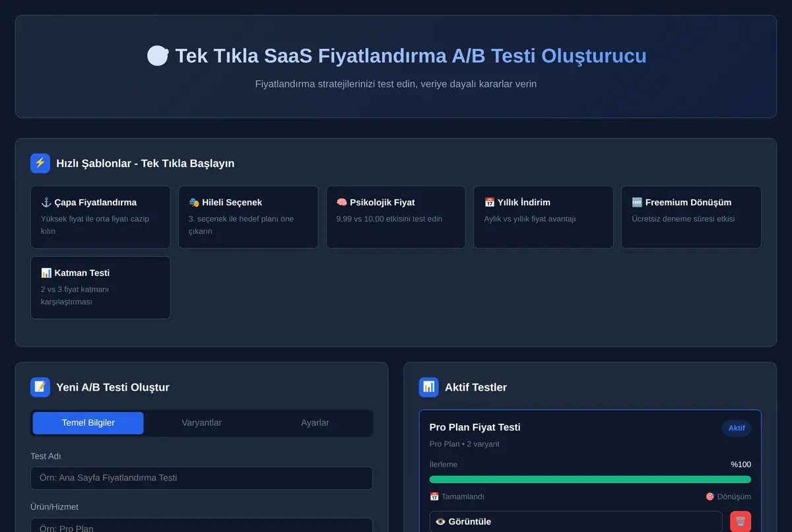Click the notepad icon beside Yeni A/B Testi Oluştur
Viewport: 792px width, 532px height.
40,387
